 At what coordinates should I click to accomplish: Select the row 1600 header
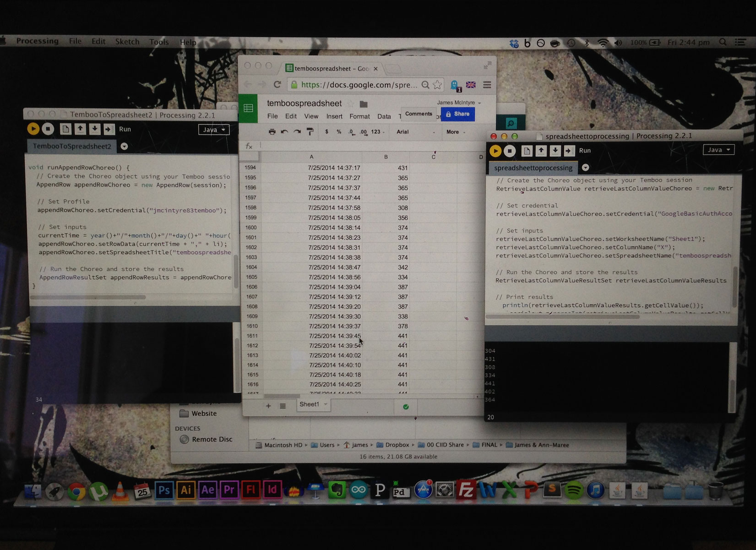coord(251,228)
